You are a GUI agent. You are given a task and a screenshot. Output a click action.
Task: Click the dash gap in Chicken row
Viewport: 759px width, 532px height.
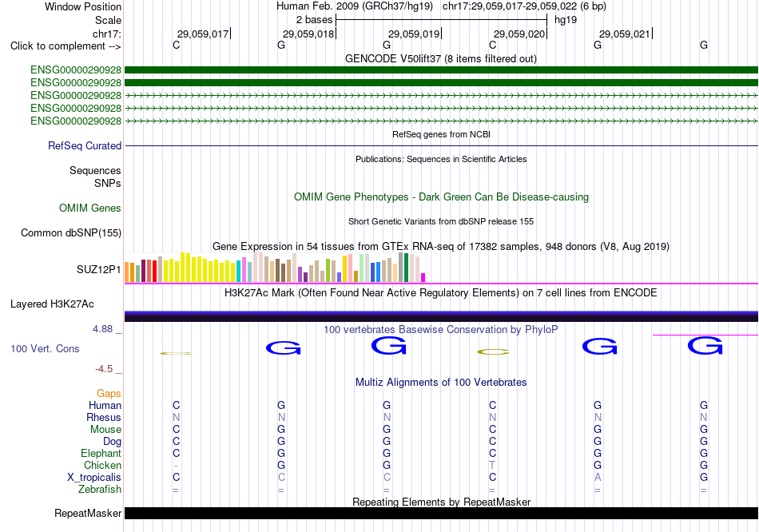[x=176, y=466]
